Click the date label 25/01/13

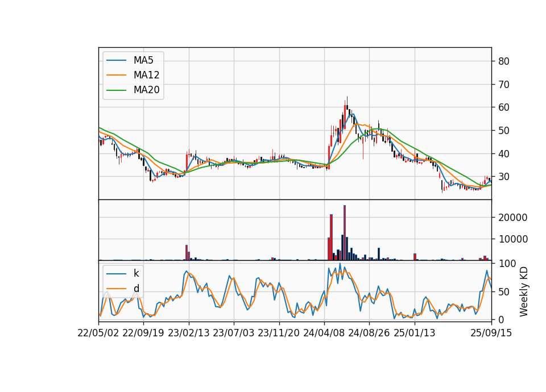pyautogui.click(x=415, y=333)
